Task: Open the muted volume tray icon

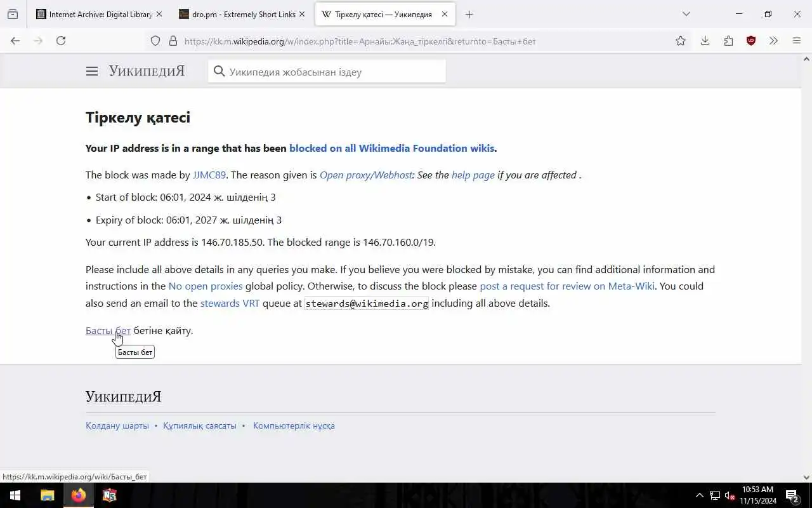Action: 730,495
